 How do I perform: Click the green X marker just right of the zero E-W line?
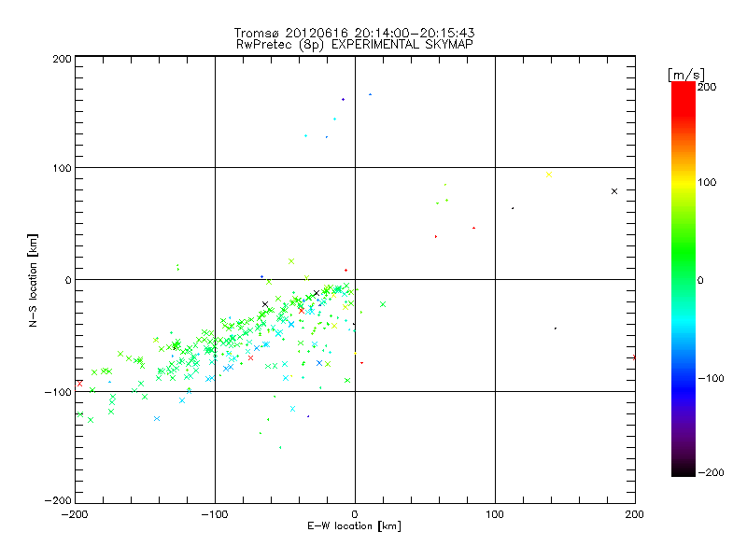383,304
